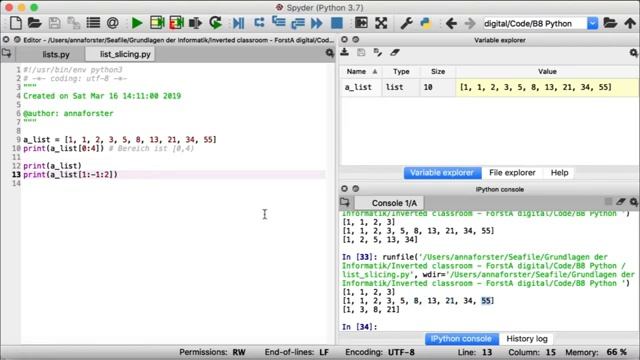Continue execution until next breakpoint
The height and width of the screenshot is (360, 640).
pos(317,23)
